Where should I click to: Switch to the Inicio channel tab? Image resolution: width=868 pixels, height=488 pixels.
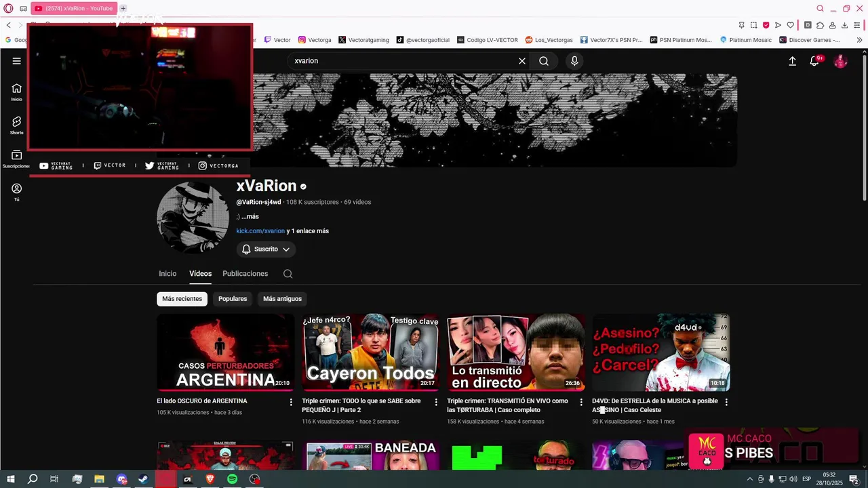167,274
